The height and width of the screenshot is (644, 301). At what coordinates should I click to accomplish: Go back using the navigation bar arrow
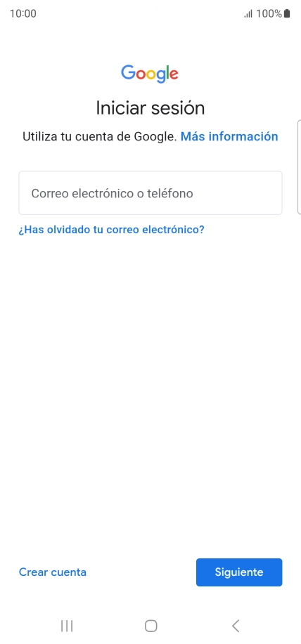[x=235, y=626]
